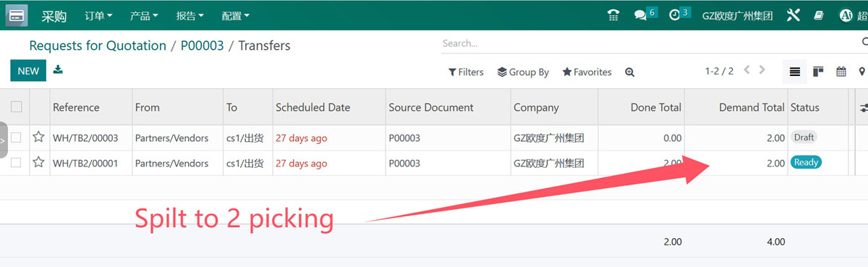Tick the checkbox for WH/TB2/00001 row

[16, 163]
